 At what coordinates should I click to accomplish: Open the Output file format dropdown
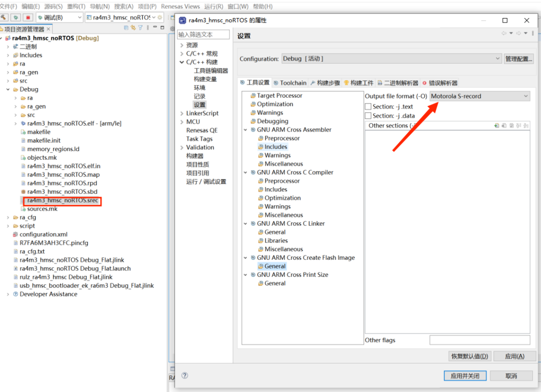pos(479,96)
